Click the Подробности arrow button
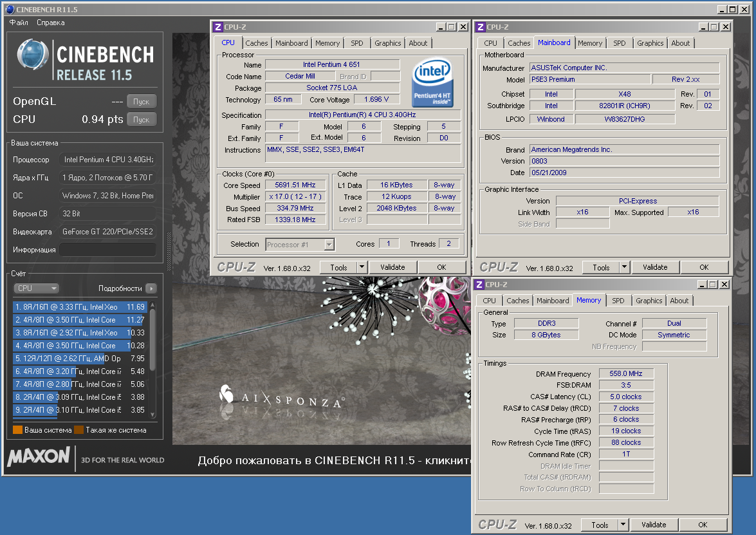This screenshot has height=535, width=756. [151, 288]
